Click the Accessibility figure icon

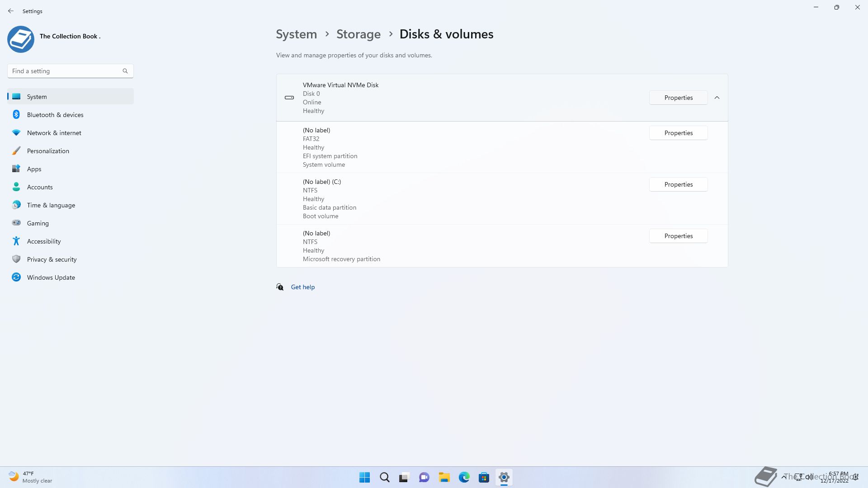pos(16,241)
